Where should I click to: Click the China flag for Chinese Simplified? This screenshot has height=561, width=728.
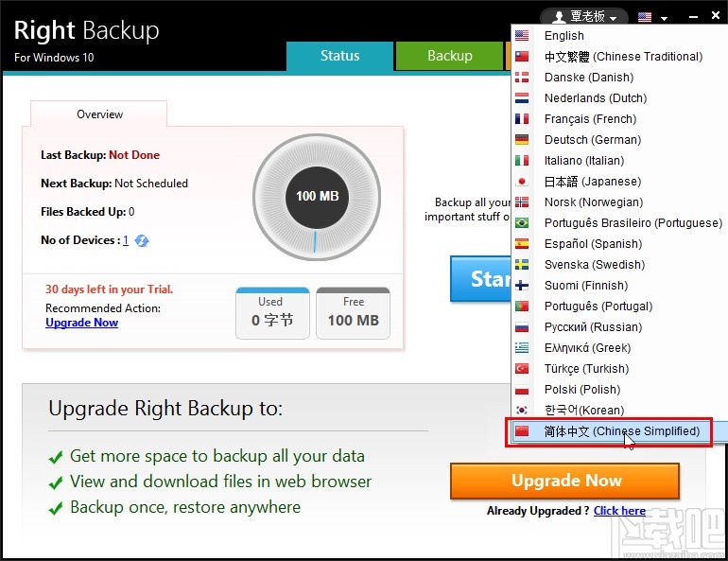click(x=522, y=431)
